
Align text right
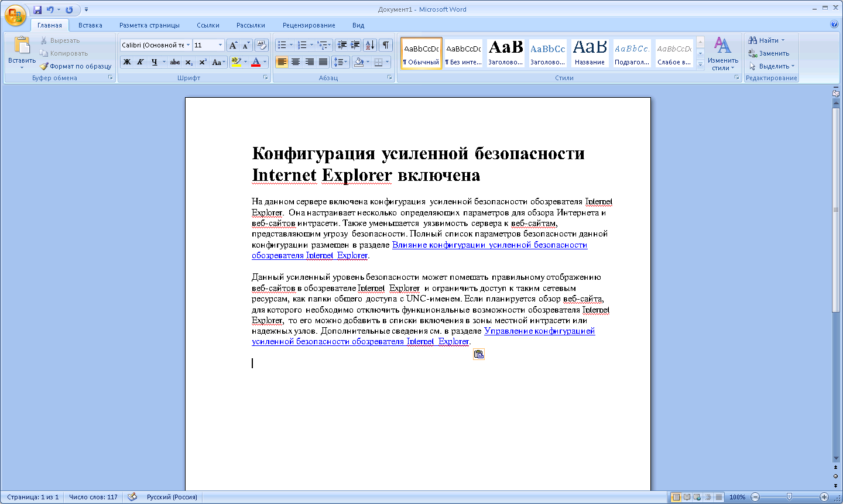click(x=309, y=61)
